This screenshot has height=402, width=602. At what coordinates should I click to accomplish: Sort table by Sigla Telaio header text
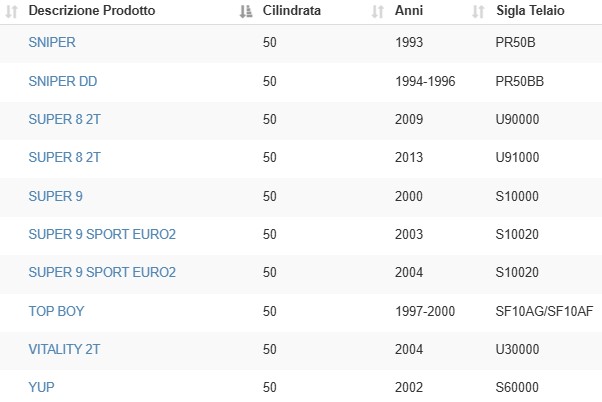point(530,10)
